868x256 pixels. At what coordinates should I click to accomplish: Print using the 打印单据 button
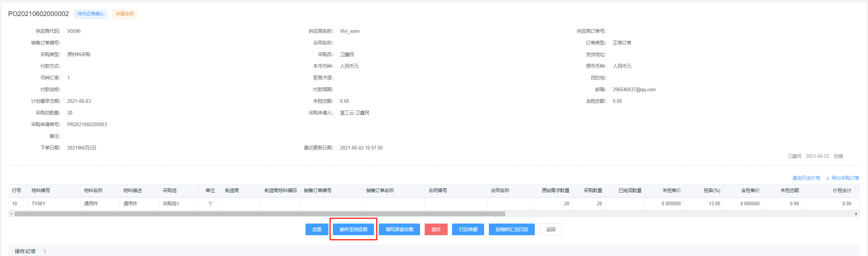pos(468,229)
